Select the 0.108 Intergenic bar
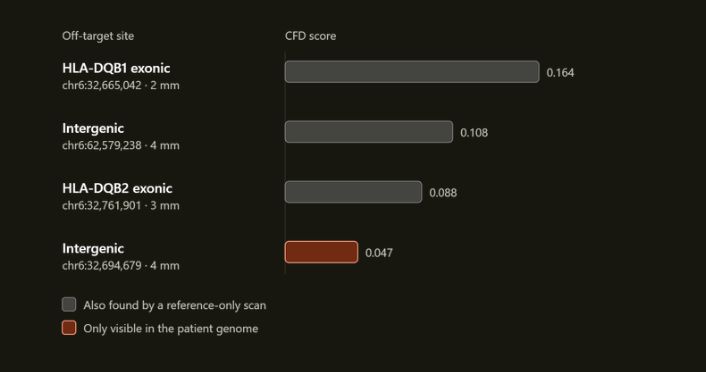Image resolution: width=706 pixels, height=372 pixels. click(x=369, y=132)
